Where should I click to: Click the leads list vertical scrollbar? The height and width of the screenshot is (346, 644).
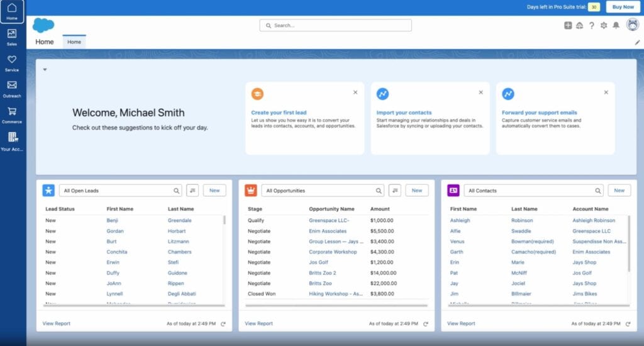(x=225, y=220)
